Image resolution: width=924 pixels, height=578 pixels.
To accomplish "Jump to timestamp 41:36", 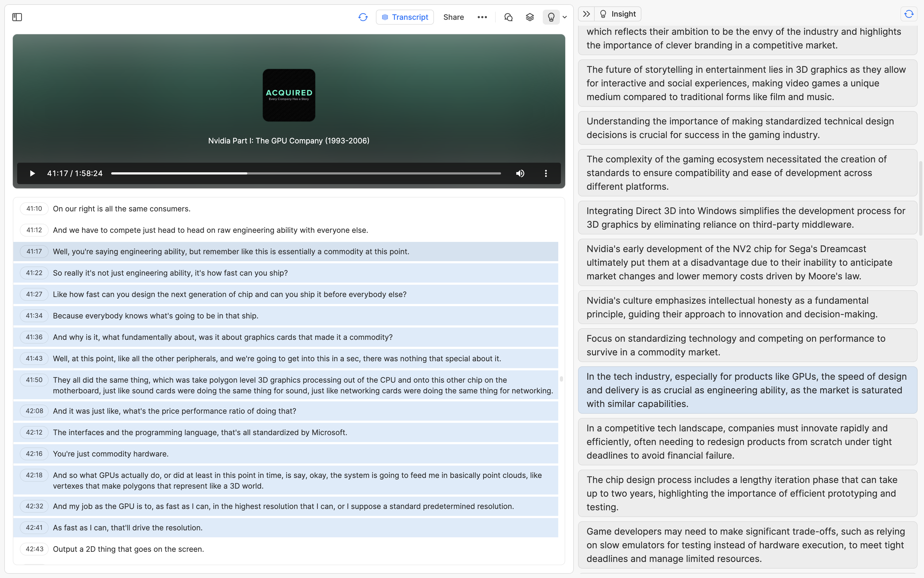I will click(x=34, y=337).
